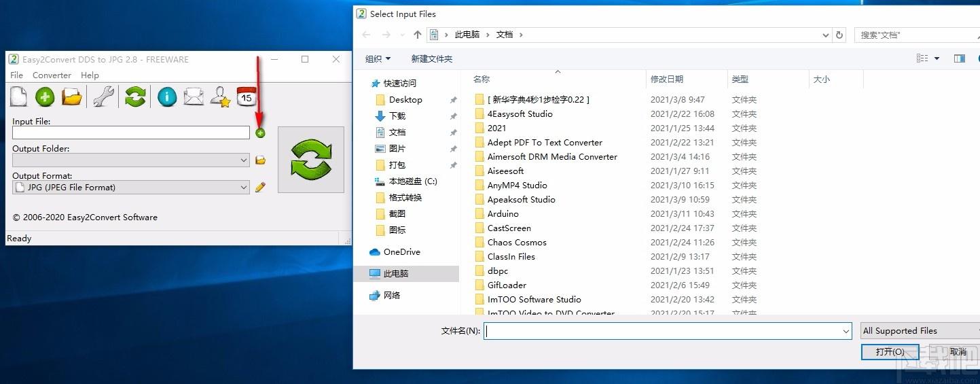Sort by the 修改日期 column header
This screenshot has height=384, width=980.
pyautogui.click(x=667, y=80)
